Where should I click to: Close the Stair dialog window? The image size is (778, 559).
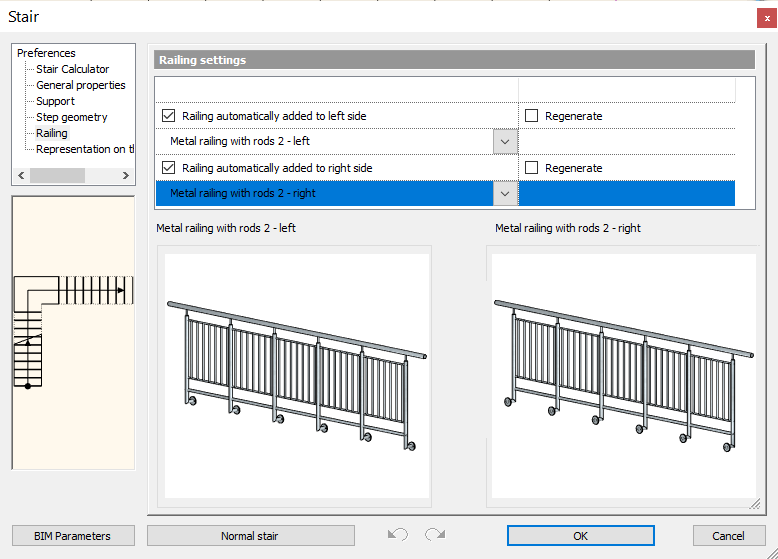(767, 17)
